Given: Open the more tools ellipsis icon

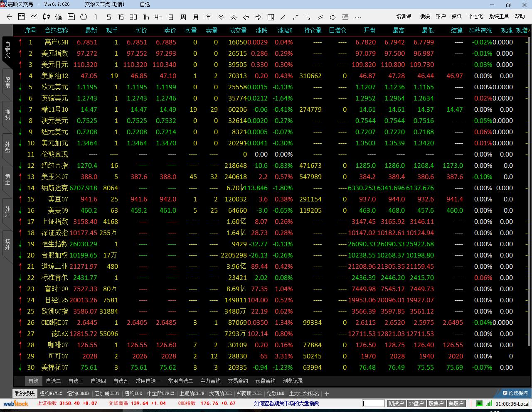Looking at the screenshot, I should [358, 17].
